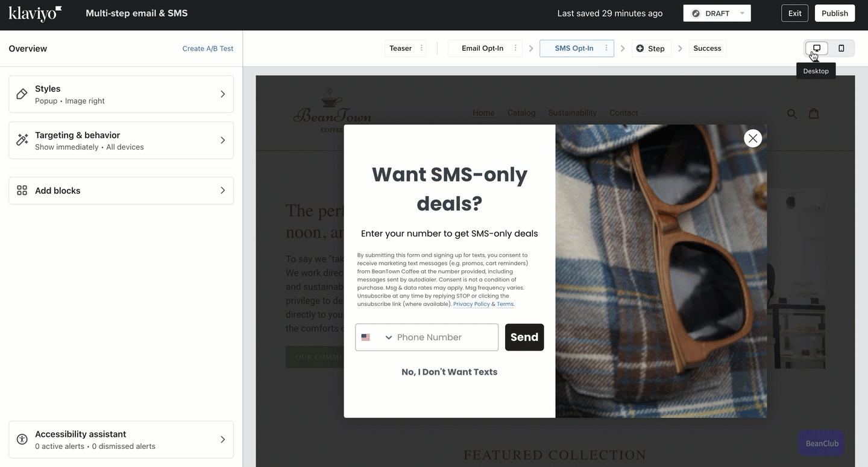Click the Add blocks grid icon
The height and width of the screenshot is (467, 868).
[x=22, y=191]
